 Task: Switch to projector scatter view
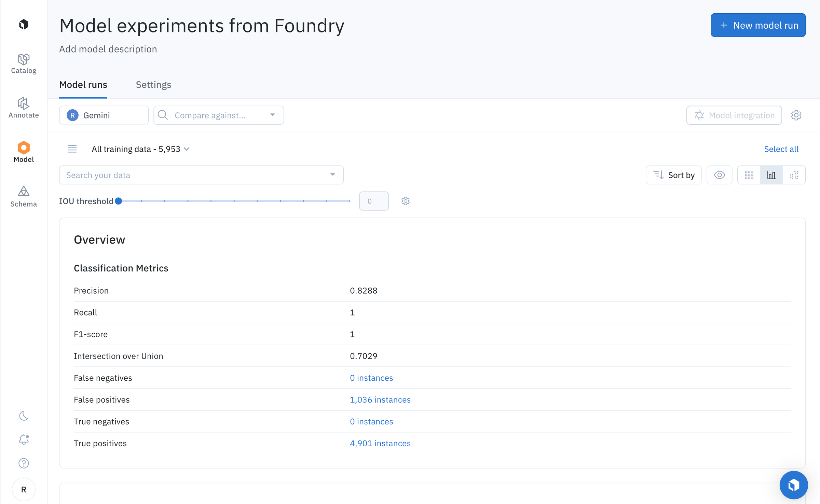794,175
